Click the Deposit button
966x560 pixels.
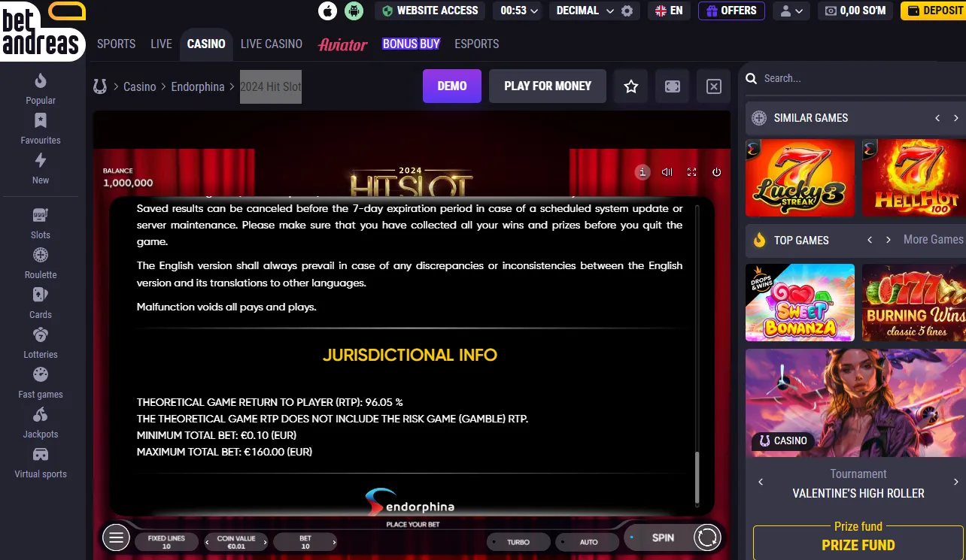934,11
